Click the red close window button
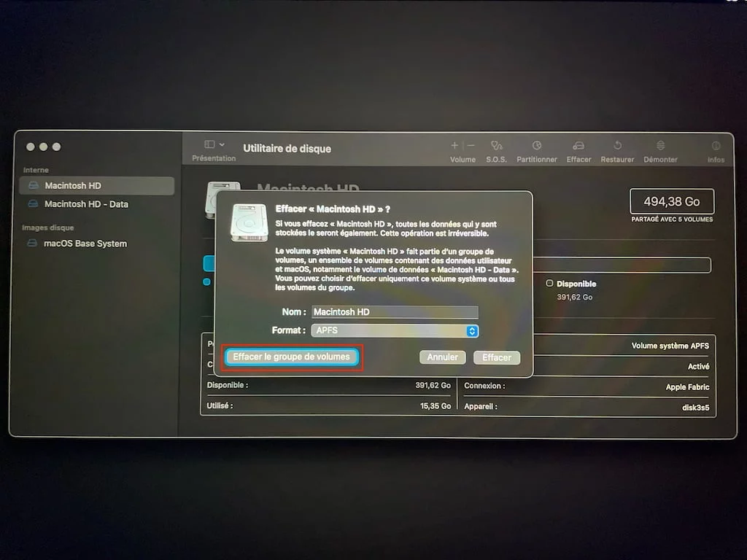Image resolution: width=747 pixels, height=560 pixels. pos(31,147)
